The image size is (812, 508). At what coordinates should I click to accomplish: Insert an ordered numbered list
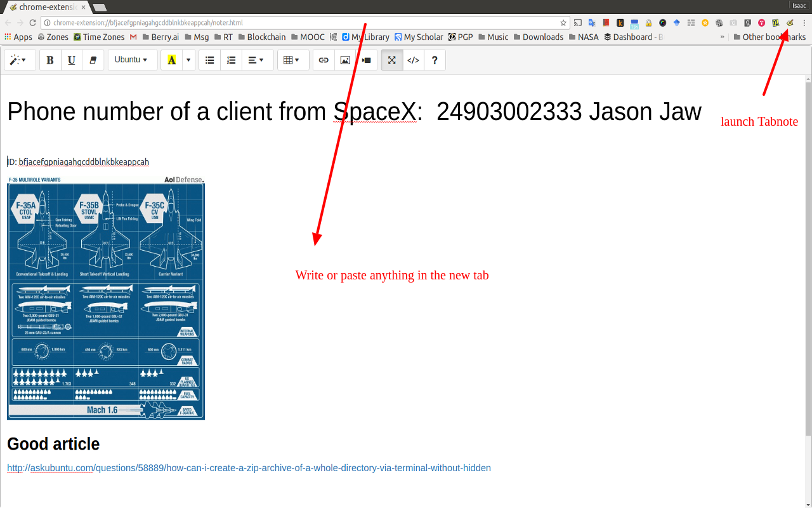click(231, 60)
